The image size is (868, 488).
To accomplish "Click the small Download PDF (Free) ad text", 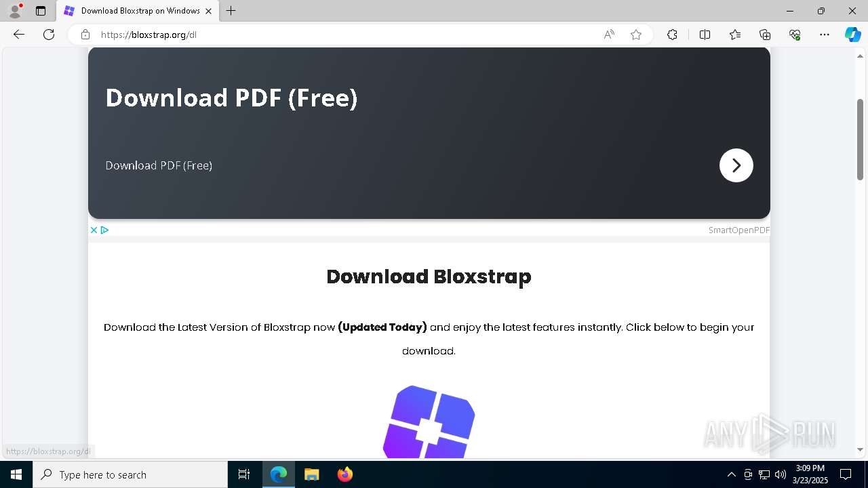I will point(159,165).
